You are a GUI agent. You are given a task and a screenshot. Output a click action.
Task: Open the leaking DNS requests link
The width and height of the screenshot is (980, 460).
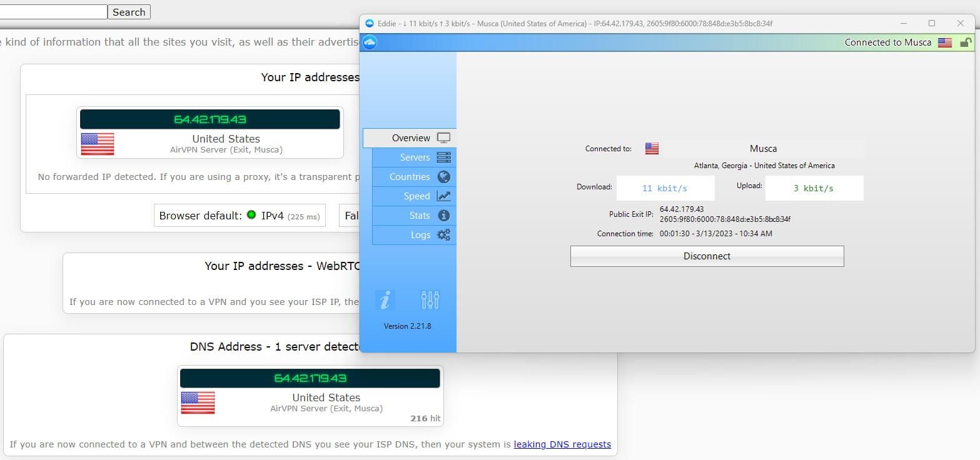click(x=562, y=444)
